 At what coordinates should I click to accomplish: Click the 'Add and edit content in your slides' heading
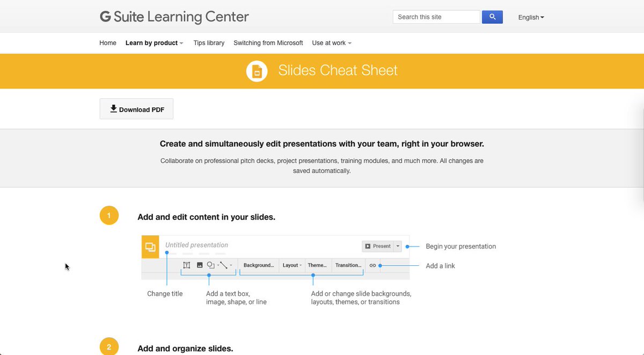207,217
